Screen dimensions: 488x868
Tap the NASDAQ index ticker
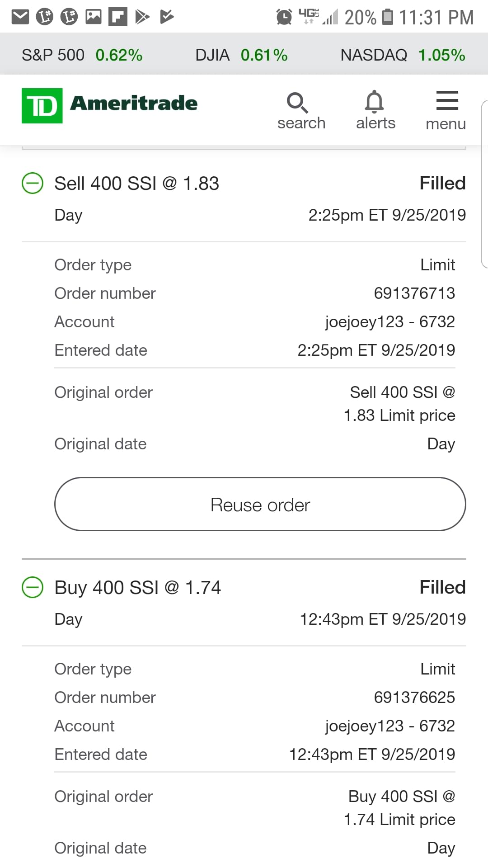402,55
